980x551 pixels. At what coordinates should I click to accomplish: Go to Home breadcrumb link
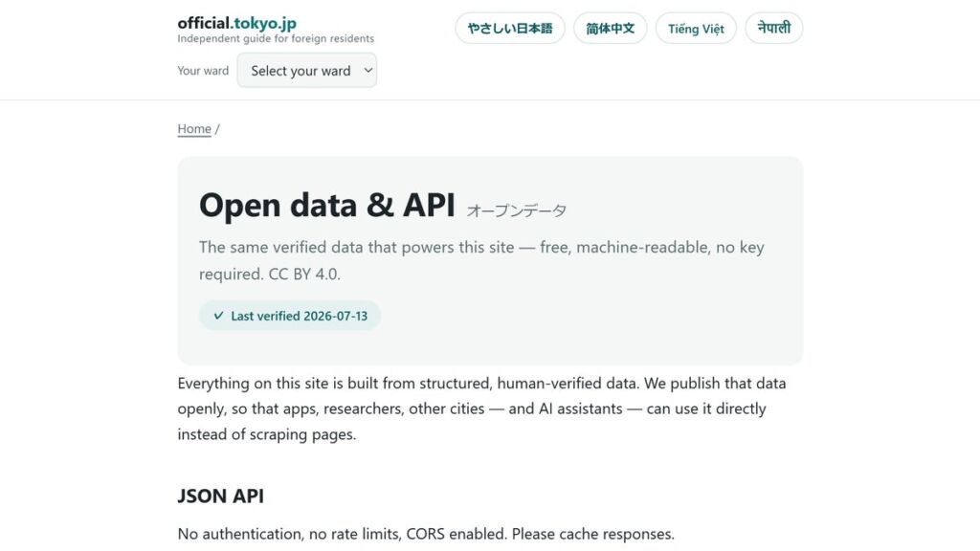tap(194, 129)
